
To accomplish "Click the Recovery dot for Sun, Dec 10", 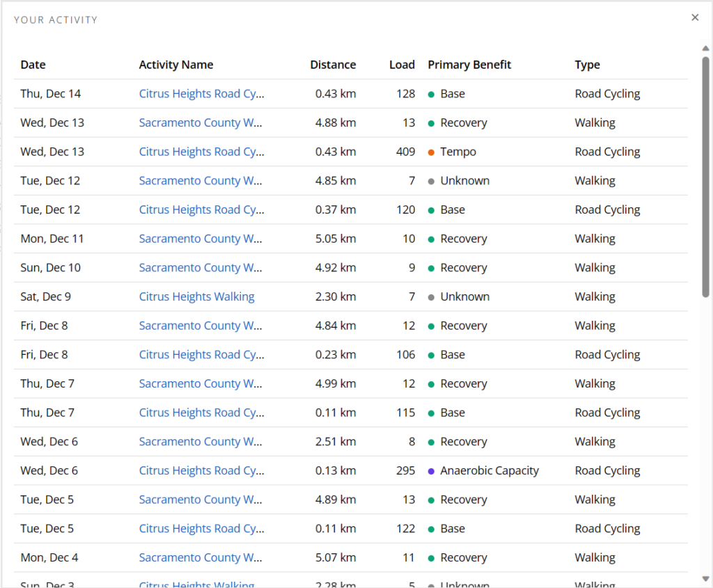I will pos(430,267).
